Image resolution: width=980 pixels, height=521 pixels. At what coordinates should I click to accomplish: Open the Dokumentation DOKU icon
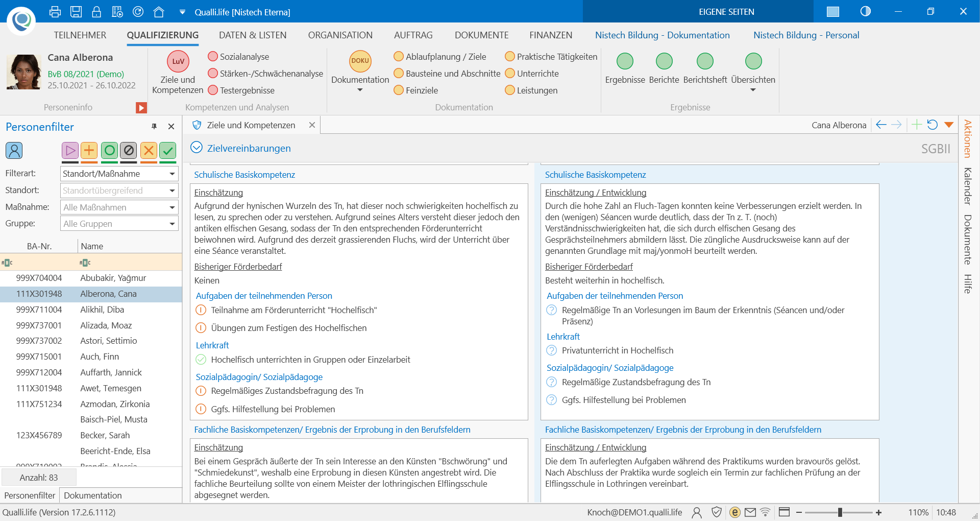[360, 61]
